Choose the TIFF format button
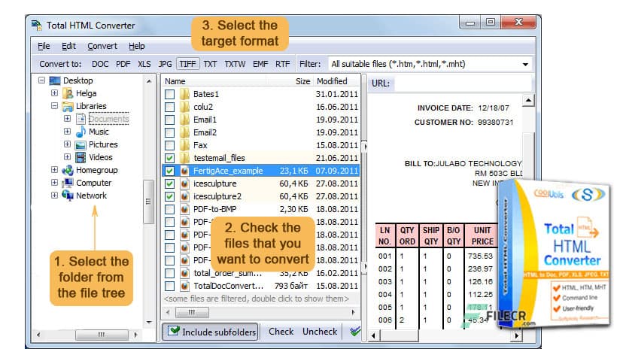 (187, 64)
